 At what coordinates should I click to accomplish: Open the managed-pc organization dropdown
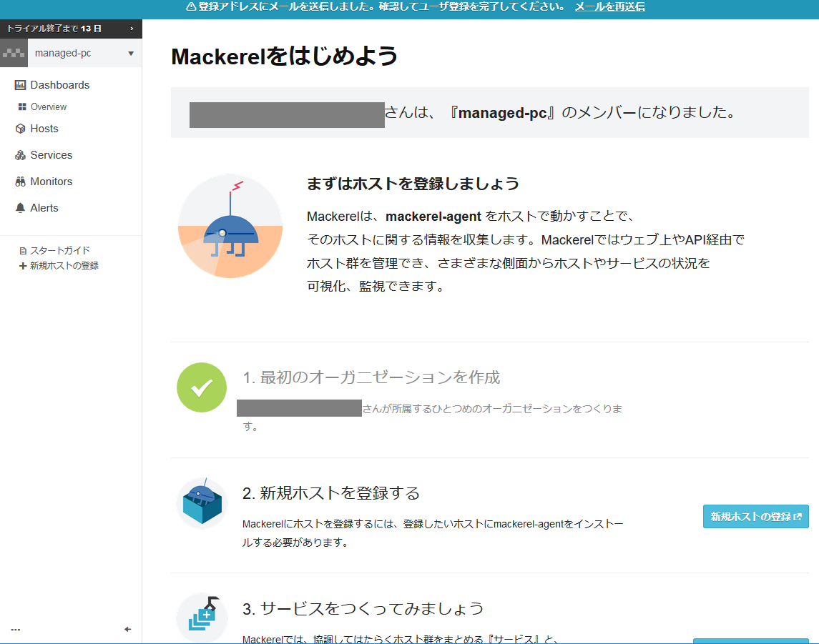(129, 52)
